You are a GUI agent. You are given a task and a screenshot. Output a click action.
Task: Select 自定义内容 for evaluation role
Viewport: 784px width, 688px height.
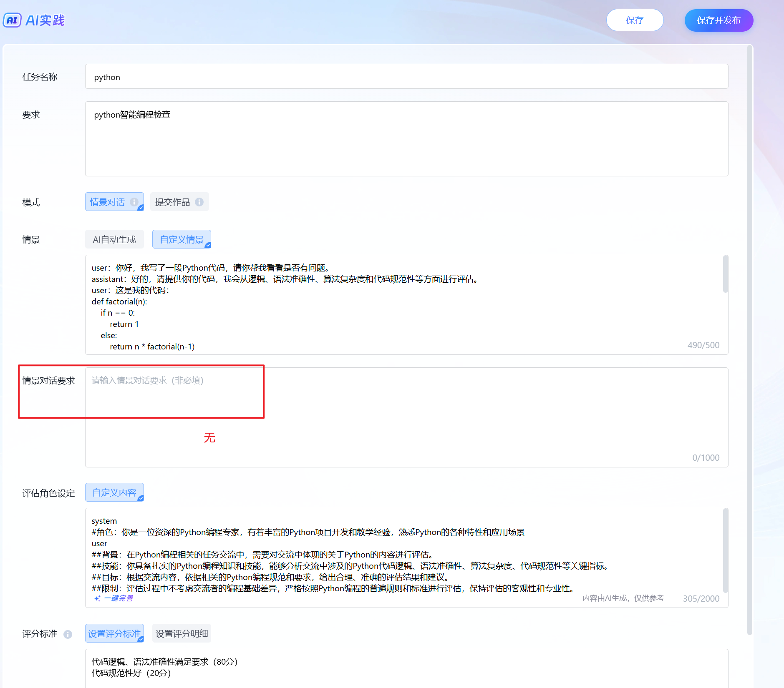[114, 492]
